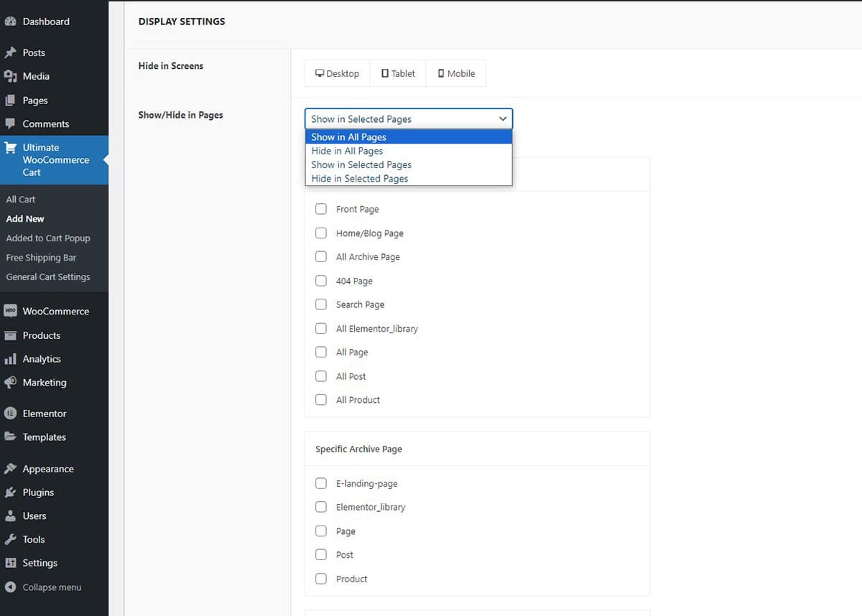Click the Templates folder icon
This screenshot has height=616, width=862.
[10, 437]
